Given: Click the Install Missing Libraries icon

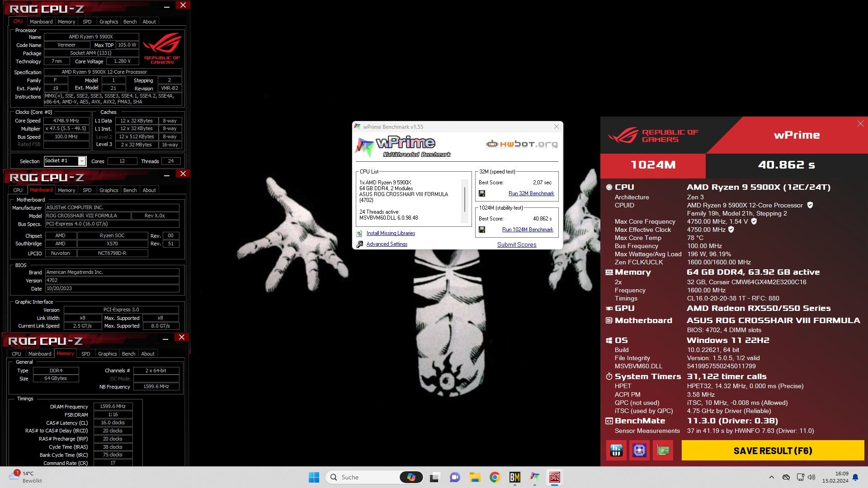Looking at the screenshot, I should pos(359,233).
